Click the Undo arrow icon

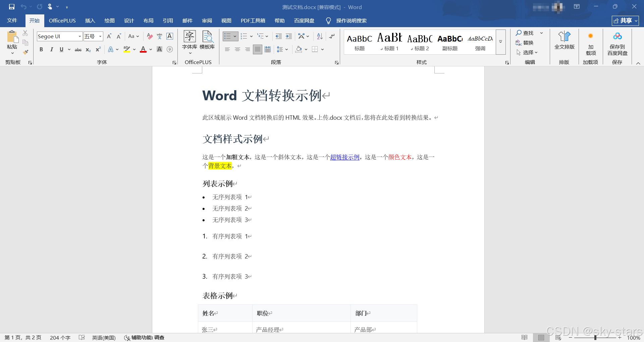click(23, 7)
